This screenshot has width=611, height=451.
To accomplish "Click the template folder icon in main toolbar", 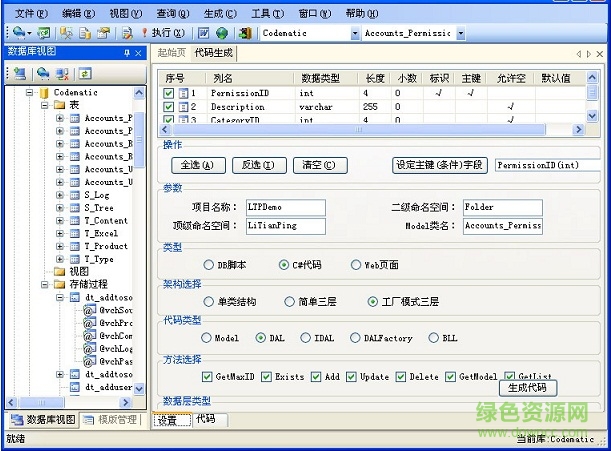I will pos(103,33).
